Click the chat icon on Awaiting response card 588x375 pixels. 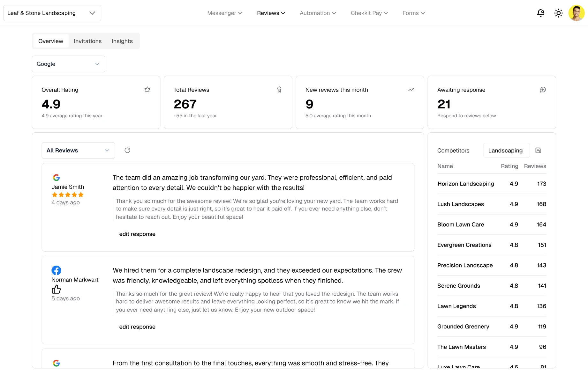point(543,90)
